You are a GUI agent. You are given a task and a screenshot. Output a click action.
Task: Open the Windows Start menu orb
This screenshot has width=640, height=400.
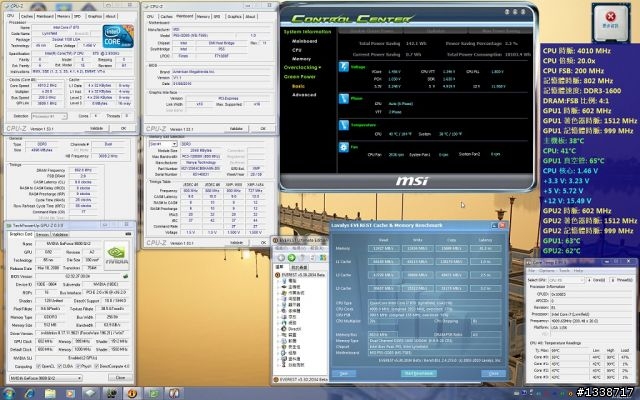click(x=9, y=393)
